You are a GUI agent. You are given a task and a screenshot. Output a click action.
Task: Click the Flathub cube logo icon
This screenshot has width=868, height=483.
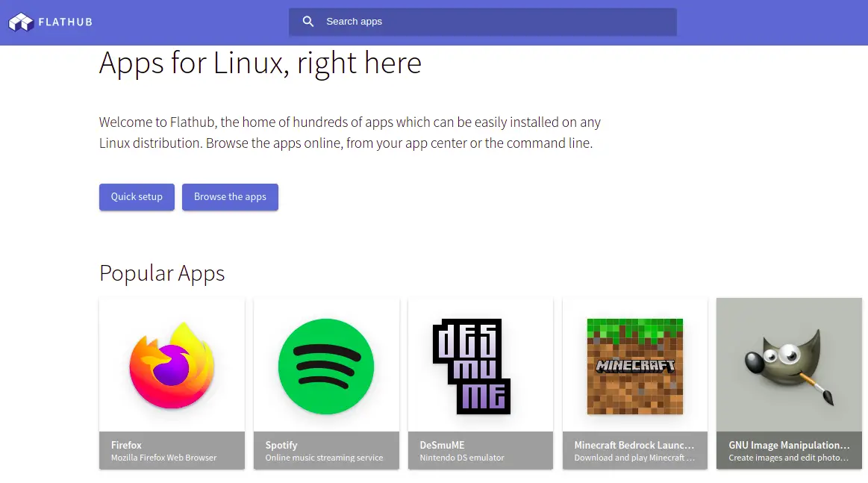pyautogui.click(x=21, y=22)
